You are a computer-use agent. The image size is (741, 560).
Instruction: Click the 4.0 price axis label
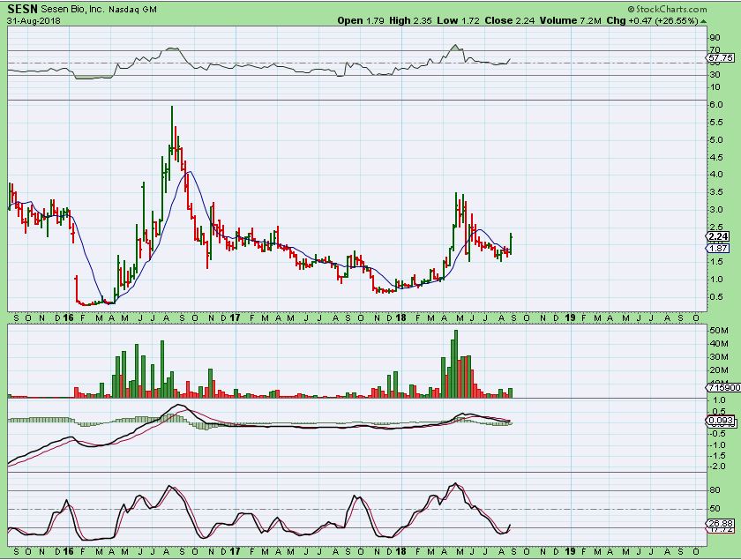[x=717, y=175]
